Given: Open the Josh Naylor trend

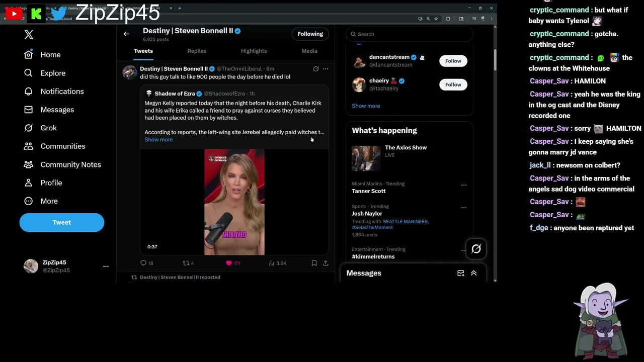Looking at the screenshot, I should pyautogui.click(x=367, y=214).
